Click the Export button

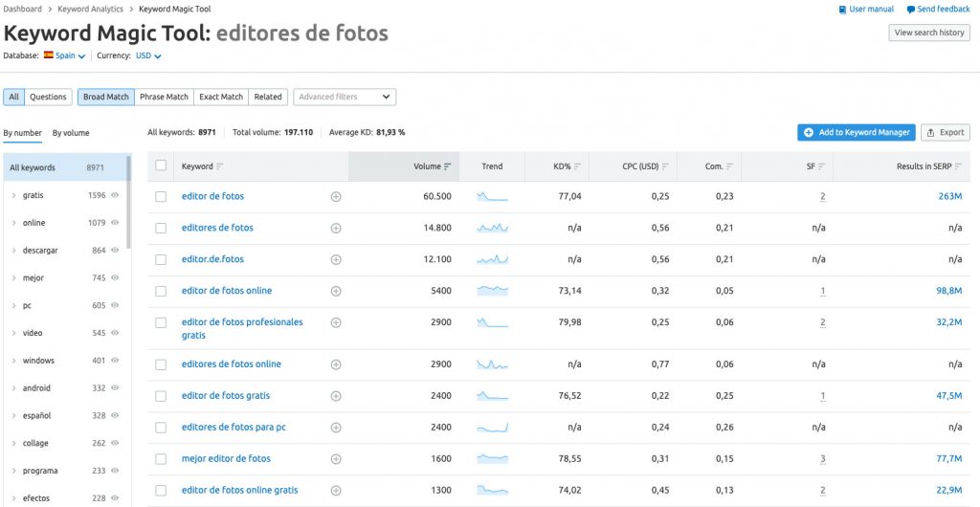click(946, 132)
